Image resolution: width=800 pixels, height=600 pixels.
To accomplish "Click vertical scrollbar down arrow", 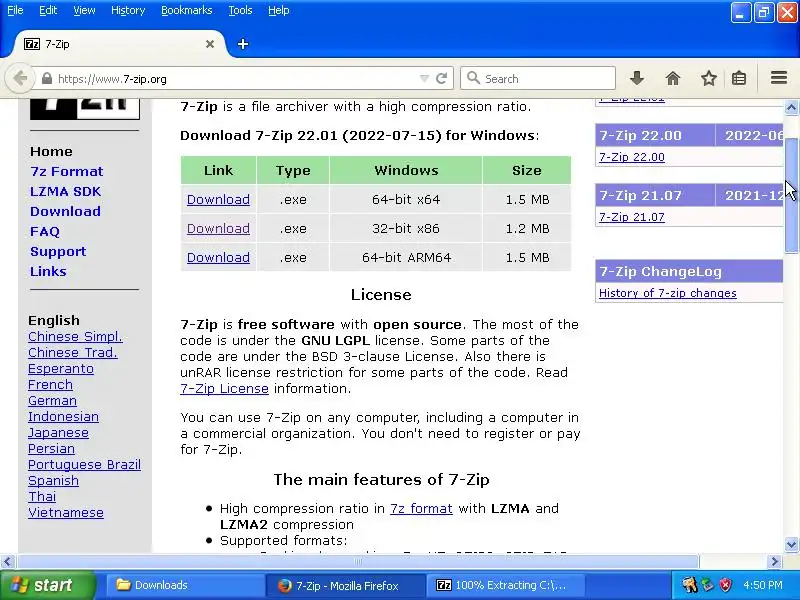I will [791, 544].
